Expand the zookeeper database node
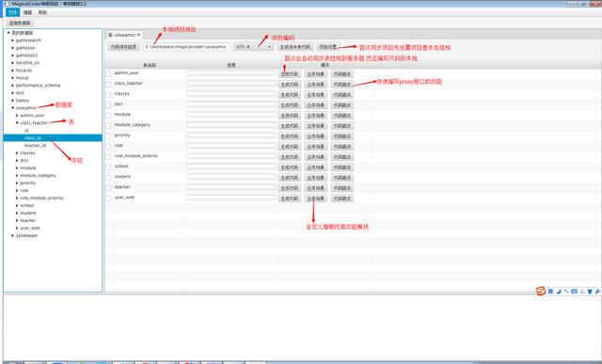This screenshot has width=602, height=364. (x=12, y=235)
